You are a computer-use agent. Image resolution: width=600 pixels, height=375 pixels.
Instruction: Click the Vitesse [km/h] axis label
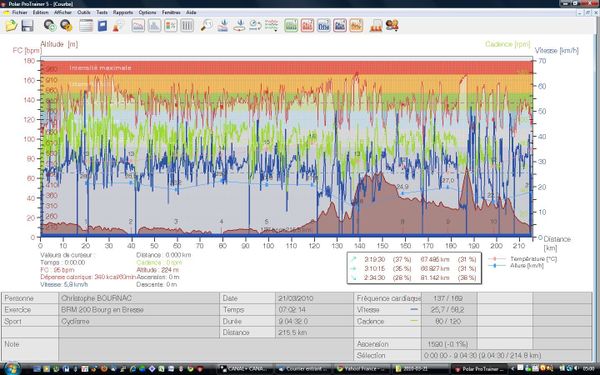coord(557,51)
